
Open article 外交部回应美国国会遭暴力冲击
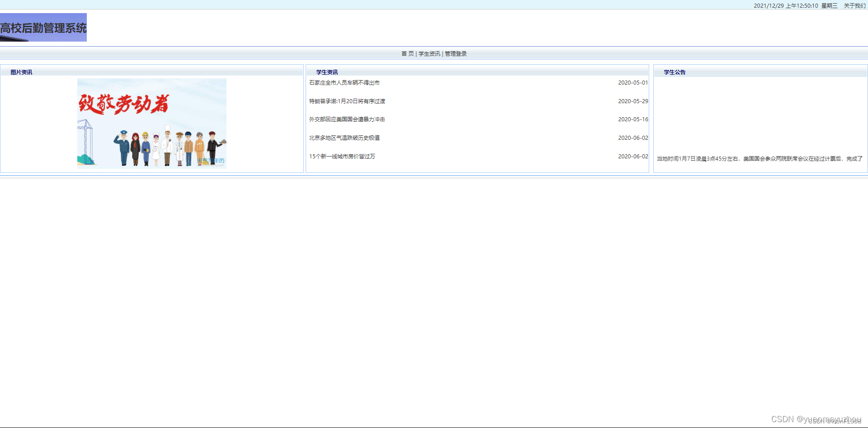point(347,119)
